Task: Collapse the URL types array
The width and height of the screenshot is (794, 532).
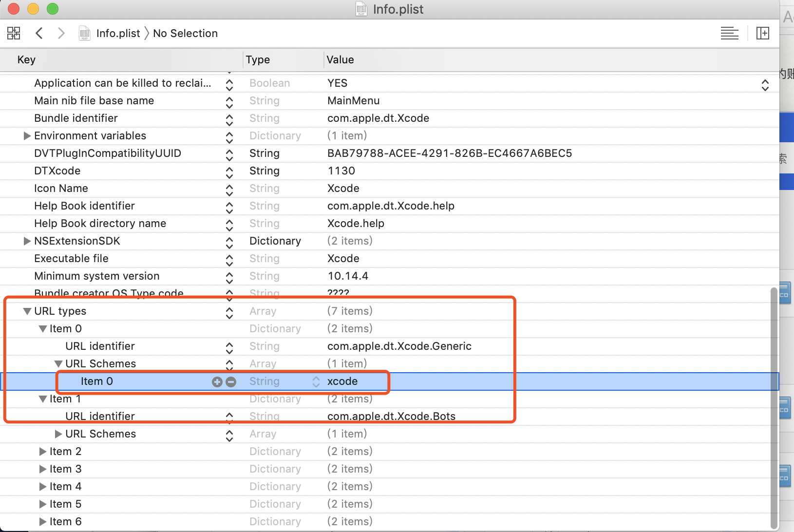Action: tap(27, 311)
